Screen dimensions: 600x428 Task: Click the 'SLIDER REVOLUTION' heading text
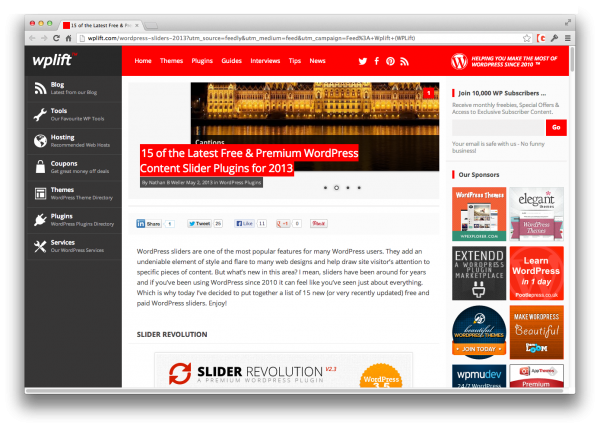click(172, 335)
